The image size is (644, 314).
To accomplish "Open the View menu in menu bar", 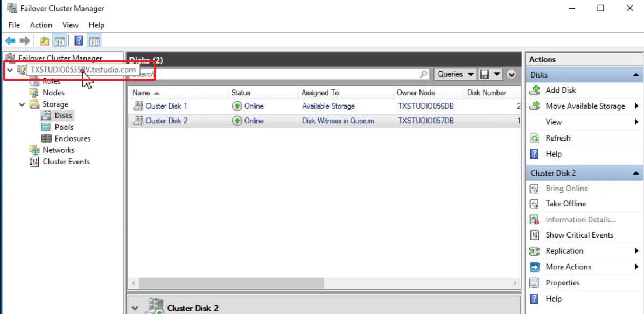I will pos(70,25).
